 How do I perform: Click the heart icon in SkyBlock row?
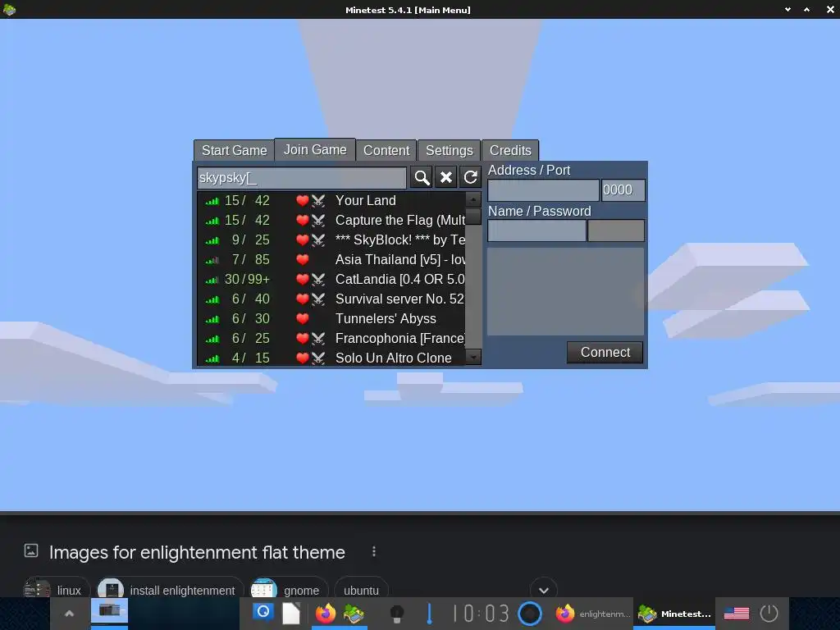(x=302, y=240)
